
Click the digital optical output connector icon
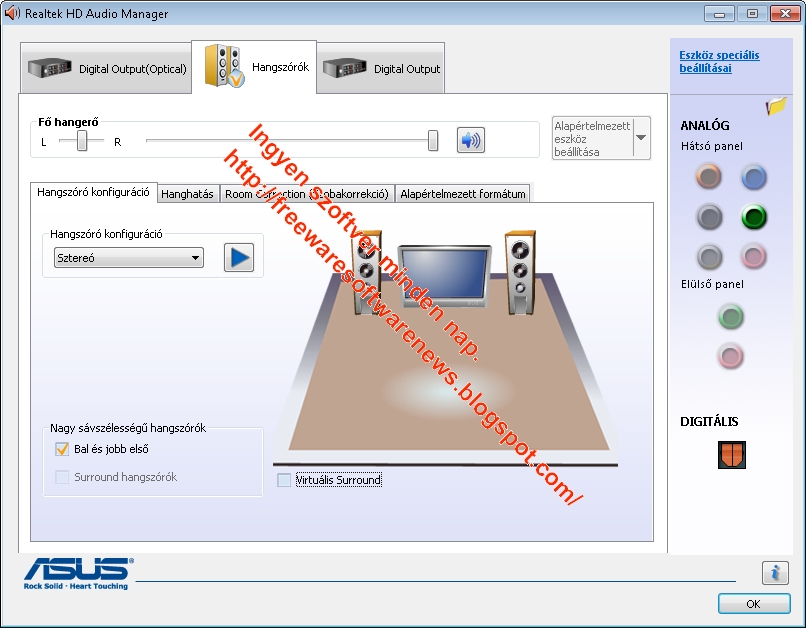[731, 455]
